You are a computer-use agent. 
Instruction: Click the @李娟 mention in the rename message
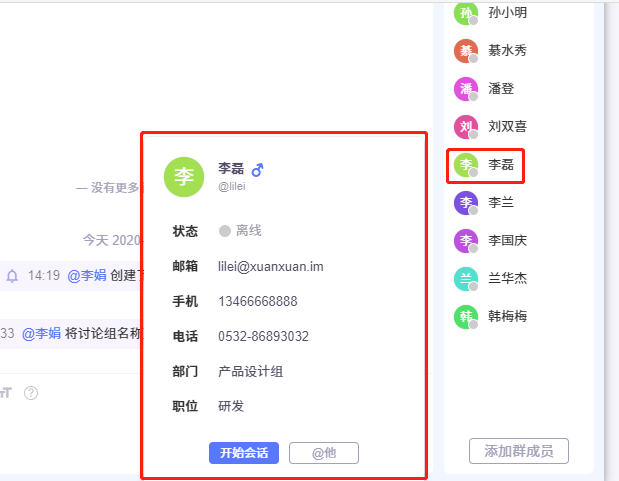(41, 333)
